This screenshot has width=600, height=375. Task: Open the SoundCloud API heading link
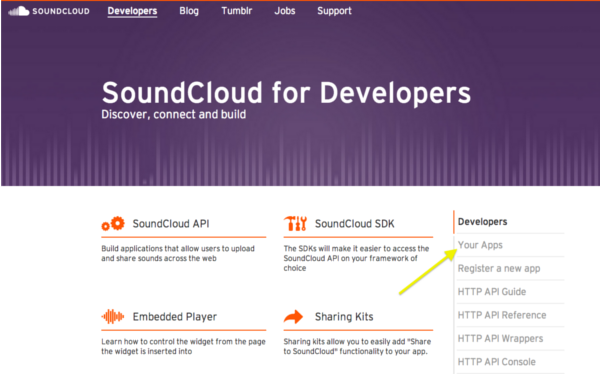pos(171,223)
